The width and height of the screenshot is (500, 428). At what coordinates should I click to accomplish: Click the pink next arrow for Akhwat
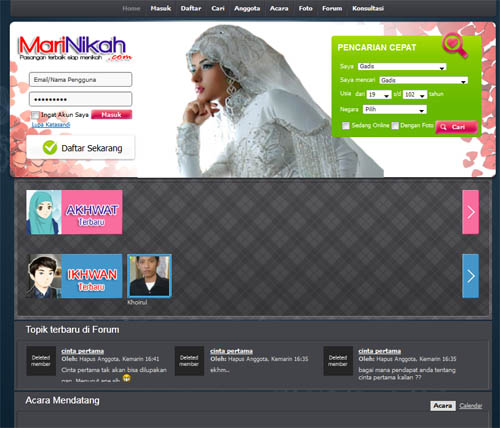tap(470, 212)
